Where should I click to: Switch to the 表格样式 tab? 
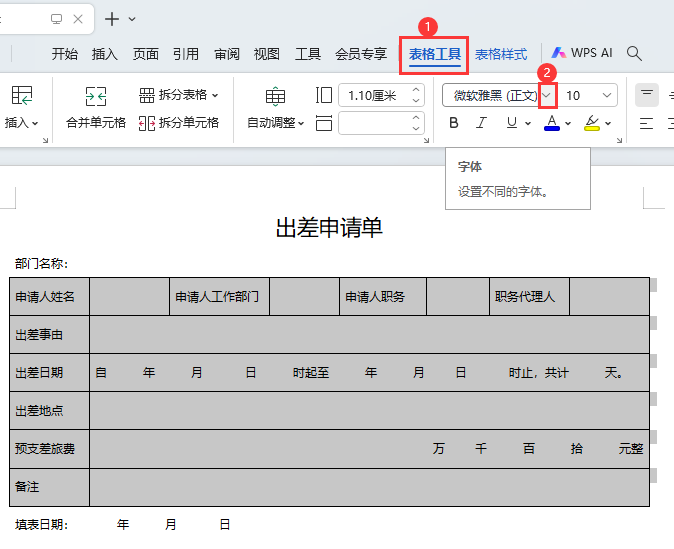tap(501, 55)
